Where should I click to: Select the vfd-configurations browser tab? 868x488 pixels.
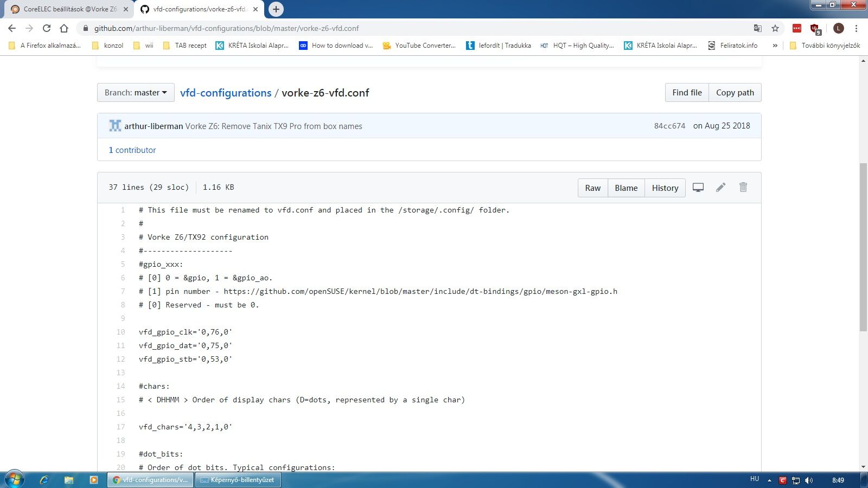coord(199,9)
